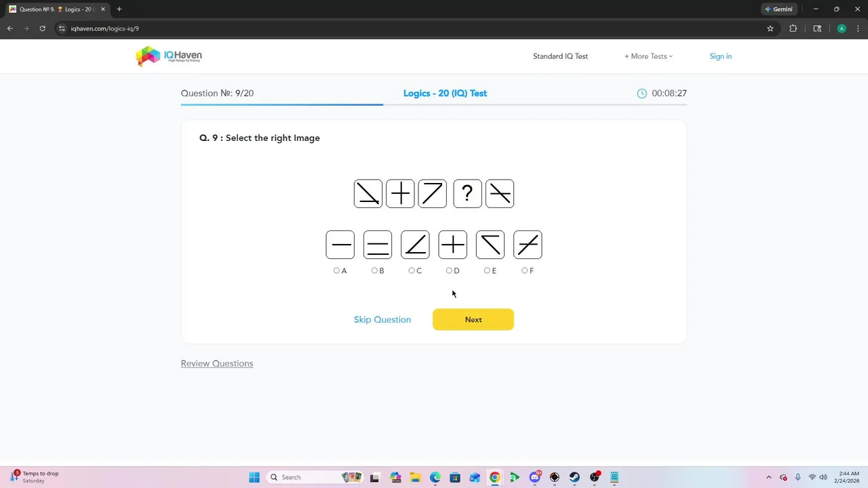Viewport: 868px width, 488px height.
Task: Open volume speaker icon in tray
Action: [x=823, y=477]
